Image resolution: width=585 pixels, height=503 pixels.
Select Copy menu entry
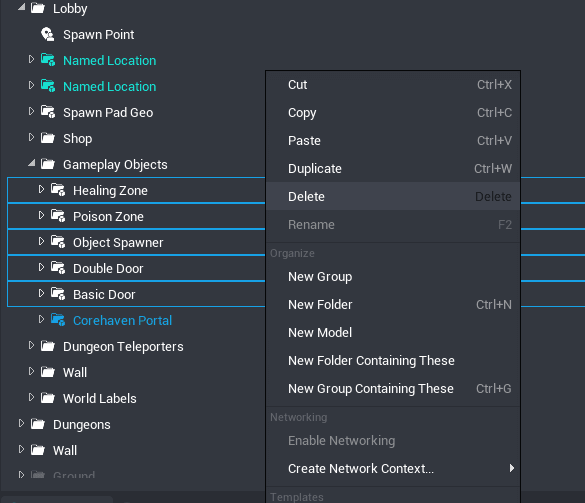(x=393, y=112)
